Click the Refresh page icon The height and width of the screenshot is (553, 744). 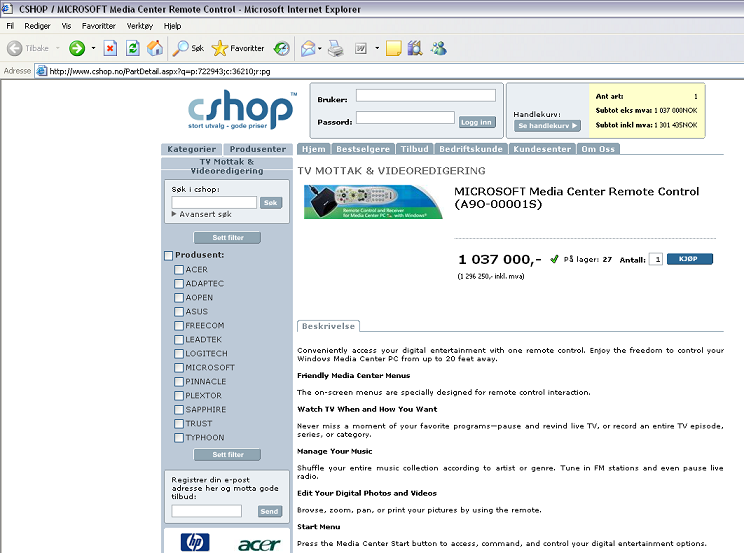click(x=132, y=48)
